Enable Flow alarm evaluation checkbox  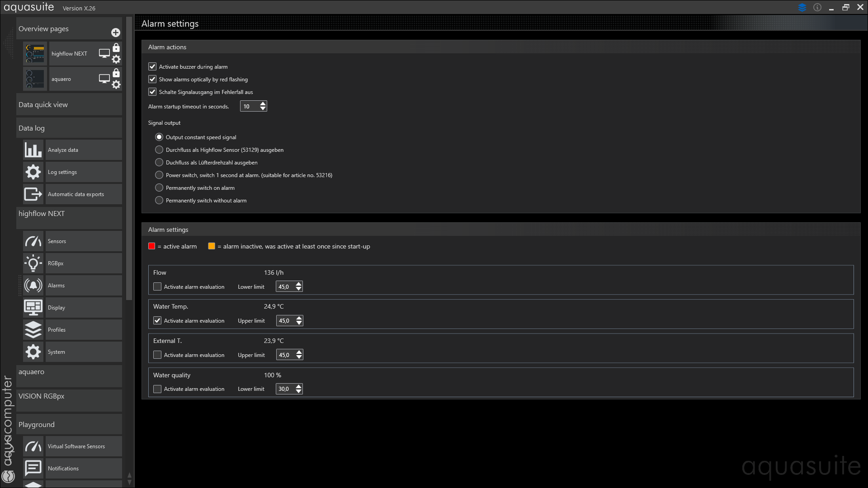pyautogui.click(x=157, y=286)
